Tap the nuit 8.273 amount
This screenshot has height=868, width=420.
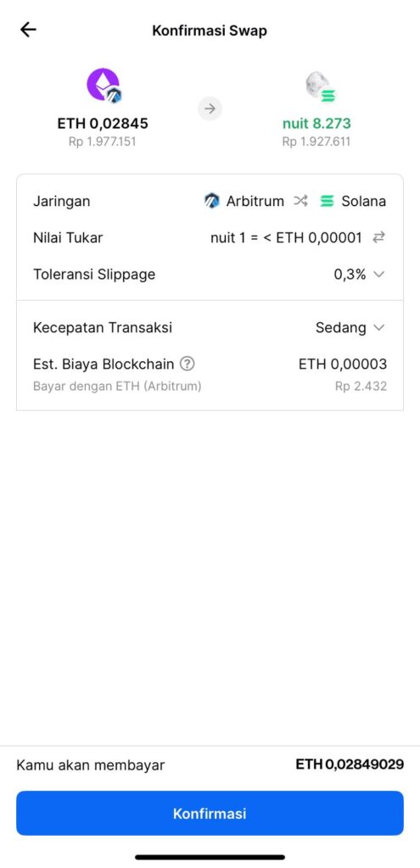click(316, 123)
